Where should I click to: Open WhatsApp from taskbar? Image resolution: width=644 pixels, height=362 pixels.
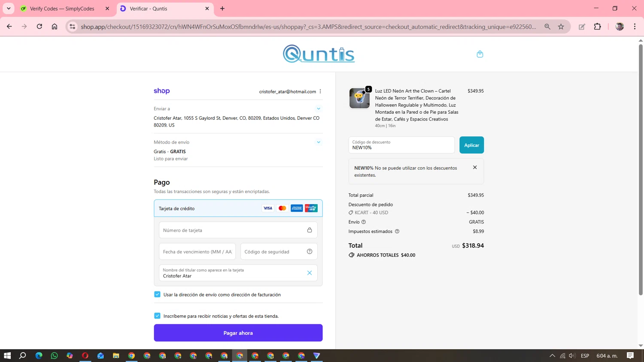[54, 356]
